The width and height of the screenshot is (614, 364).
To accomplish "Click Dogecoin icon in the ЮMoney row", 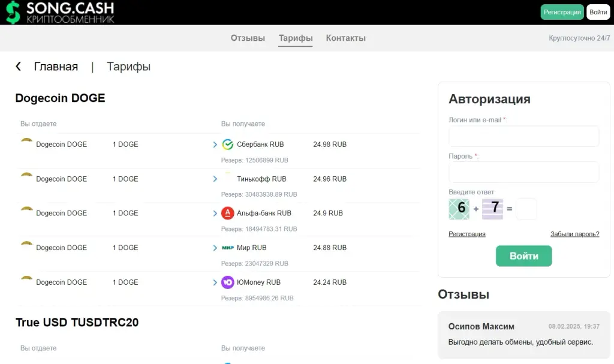I will coord(26,279).
